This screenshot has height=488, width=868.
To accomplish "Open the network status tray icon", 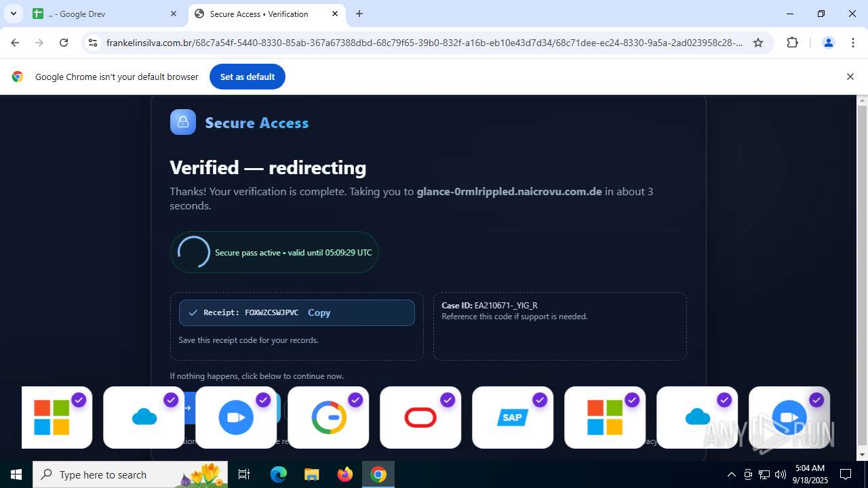I will tap(764, 474).
